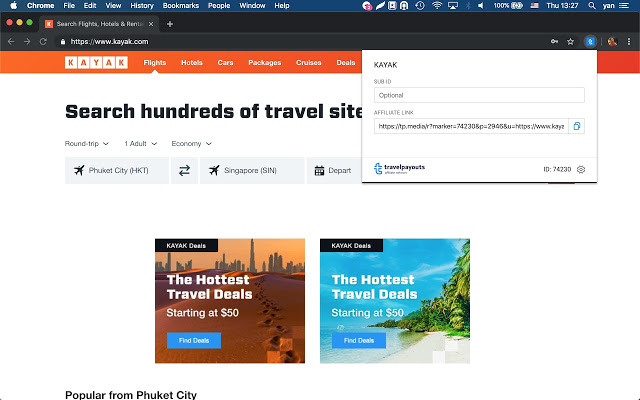Go forward in browser history
The width and height of the screenshot is (640, 400).
(27, 41)
